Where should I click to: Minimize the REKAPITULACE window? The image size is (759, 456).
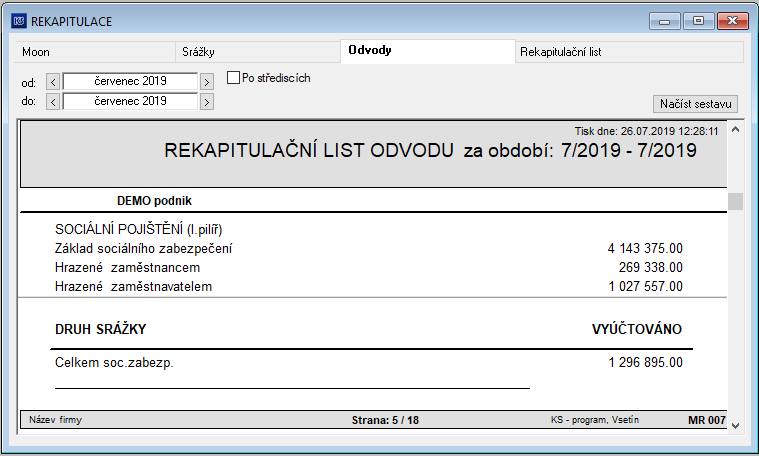coord(665,21)
